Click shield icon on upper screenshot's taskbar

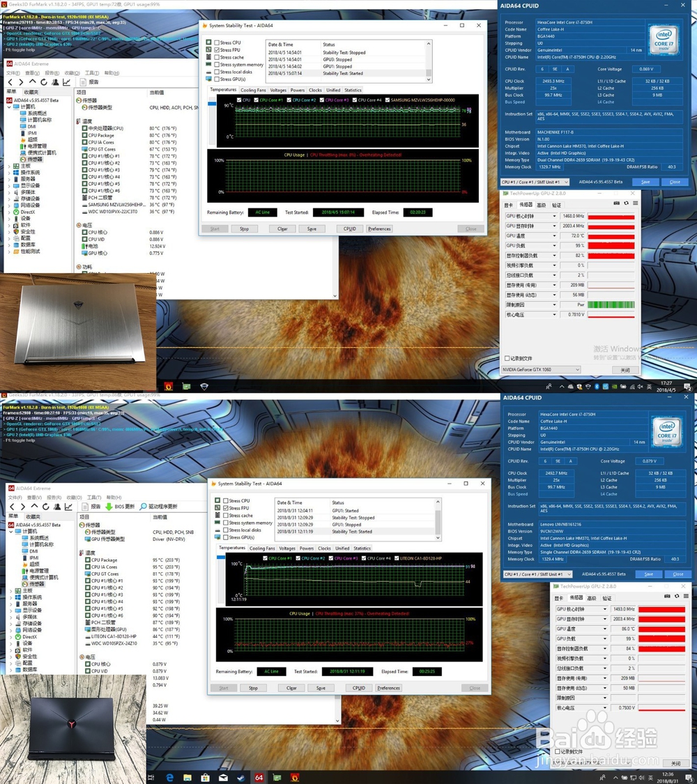(x=204, y=386)
